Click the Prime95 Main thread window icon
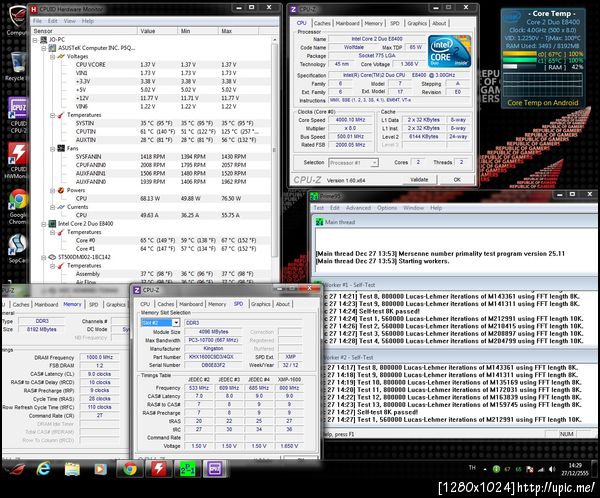The height and width of the screenshot is (498, 600). pos(318,222)
